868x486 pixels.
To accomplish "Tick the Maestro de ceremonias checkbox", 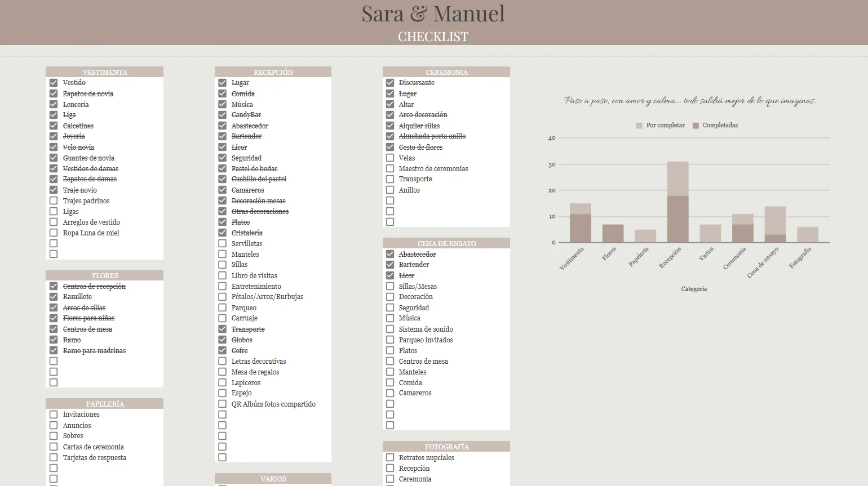I will point(390,168).
